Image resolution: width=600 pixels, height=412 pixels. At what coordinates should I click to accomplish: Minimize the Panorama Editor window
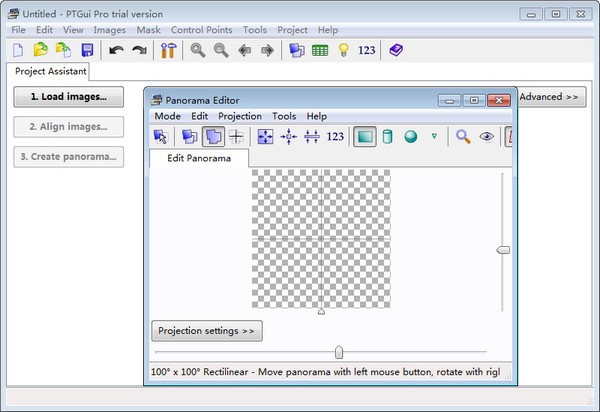coord(450,100)
